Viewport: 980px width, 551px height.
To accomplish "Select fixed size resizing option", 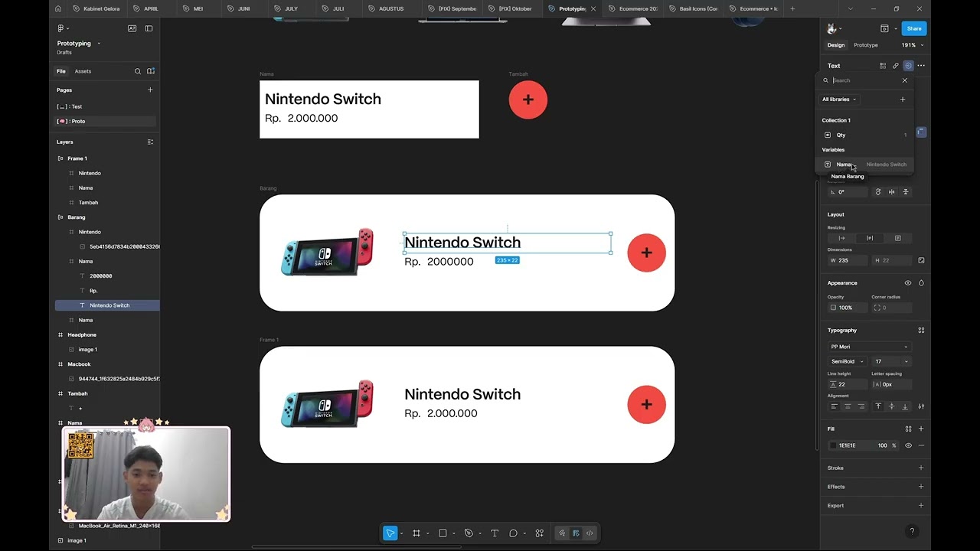I will pos(898,238).
